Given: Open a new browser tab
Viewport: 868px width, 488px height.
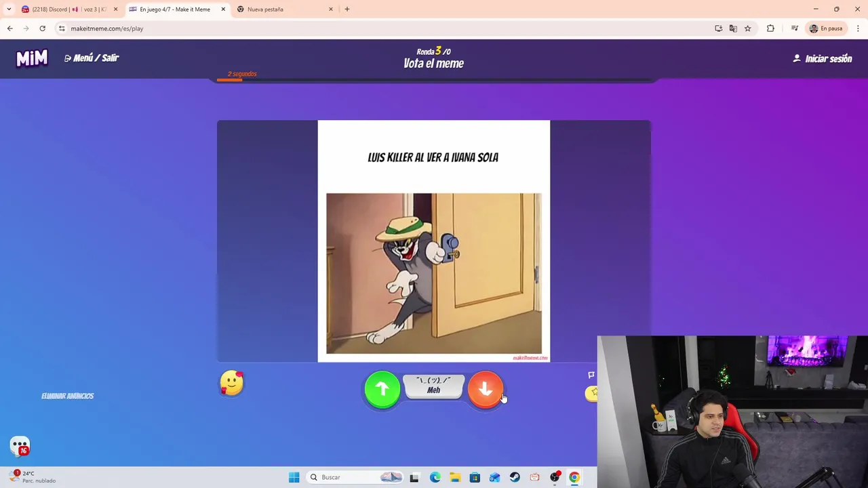Looking at the screenshot, I should (347, 9).
